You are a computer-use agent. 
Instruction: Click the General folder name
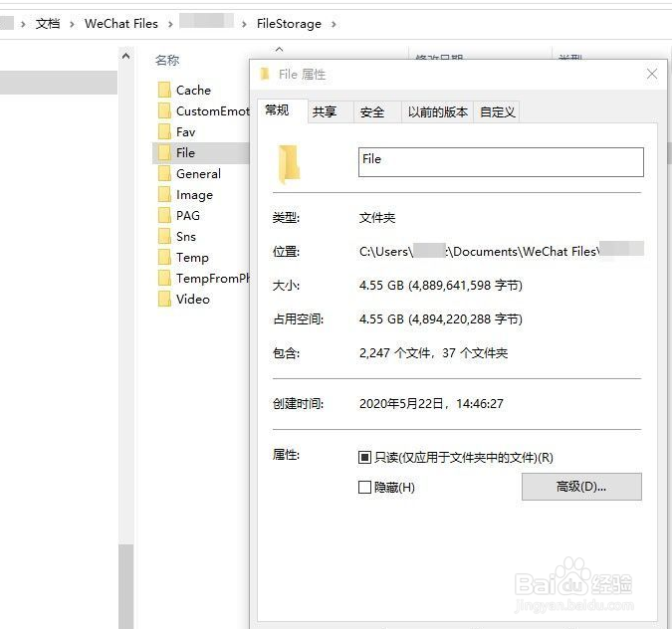coord(198,174)
